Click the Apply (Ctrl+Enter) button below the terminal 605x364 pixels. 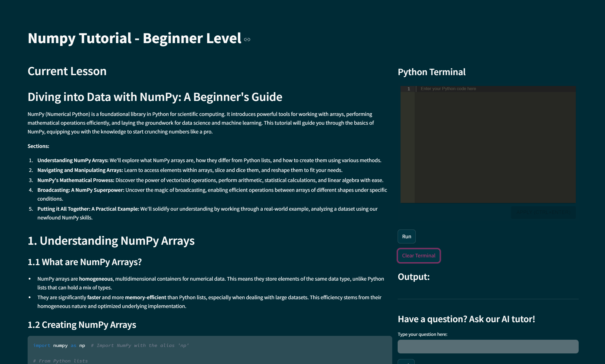(543, 212)
